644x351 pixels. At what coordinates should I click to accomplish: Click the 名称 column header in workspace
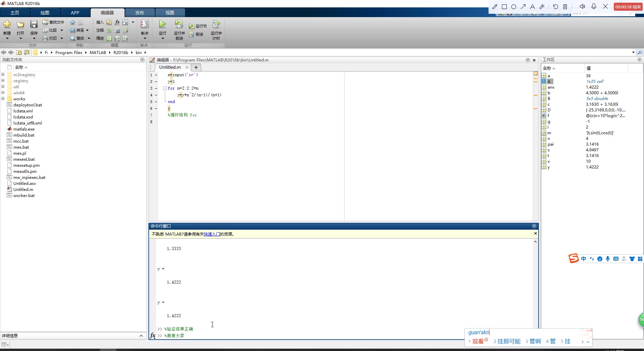pos(563,68)
